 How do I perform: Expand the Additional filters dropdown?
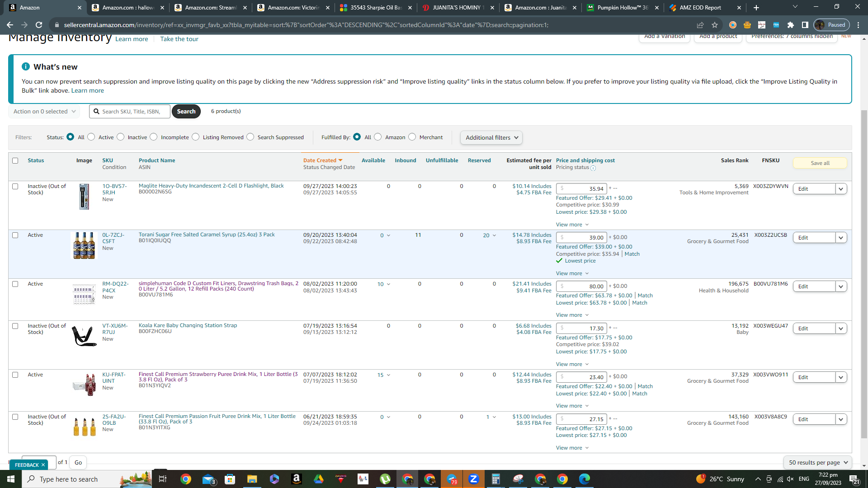click(x=491, y=138)
